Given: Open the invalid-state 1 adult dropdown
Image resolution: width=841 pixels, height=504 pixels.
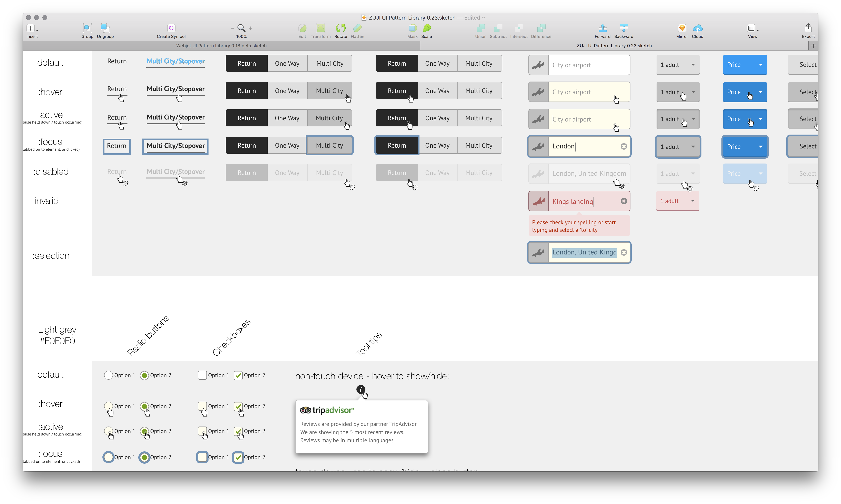Looking at the screenshot, I should (678, 201).
